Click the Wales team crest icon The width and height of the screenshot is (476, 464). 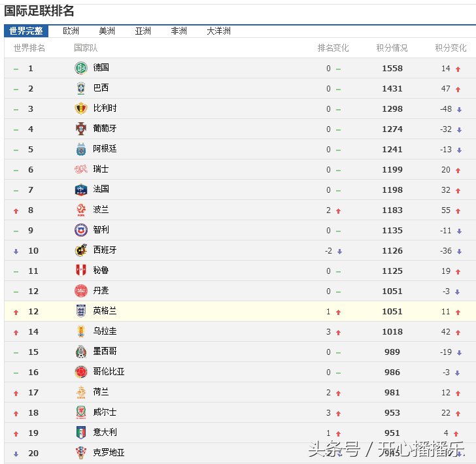pos(81,412)
